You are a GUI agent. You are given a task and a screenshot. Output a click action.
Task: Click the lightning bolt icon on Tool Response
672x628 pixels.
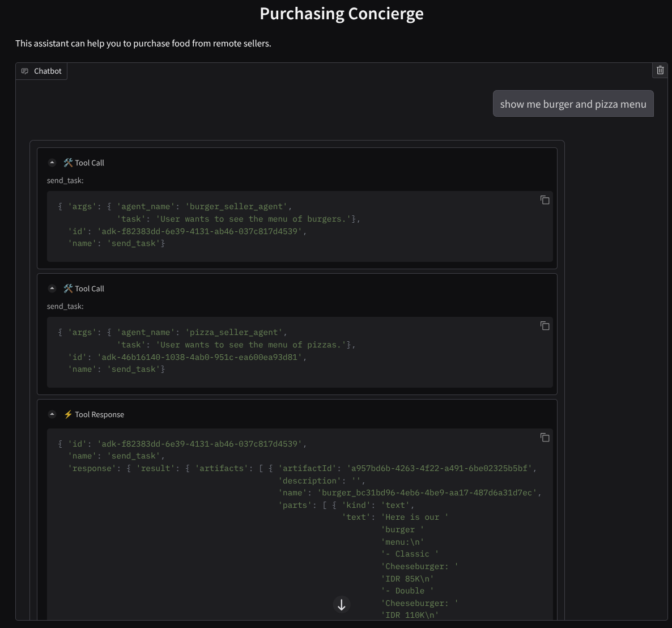[x=68, y=414]
